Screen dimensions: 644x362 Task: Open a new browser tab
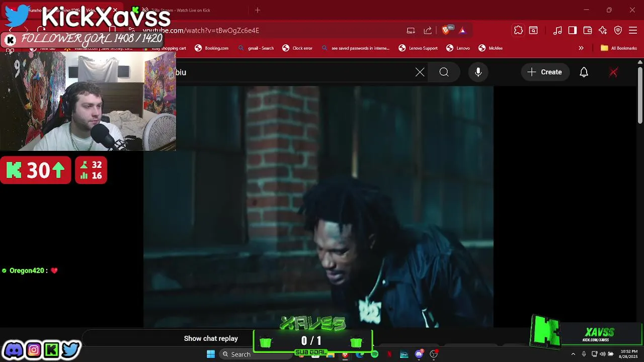(258, 10)
